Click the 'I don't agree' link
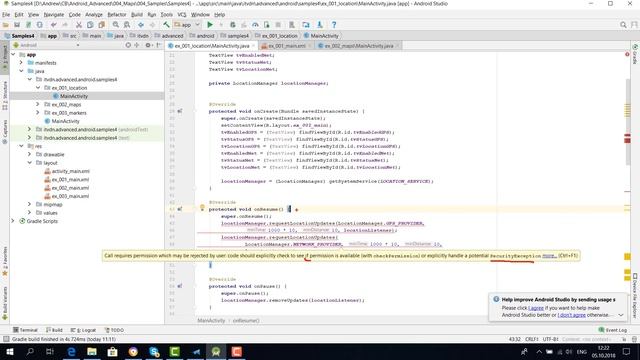Image resolution: width=640 pixels, height=360 pixels. point(571,315)
